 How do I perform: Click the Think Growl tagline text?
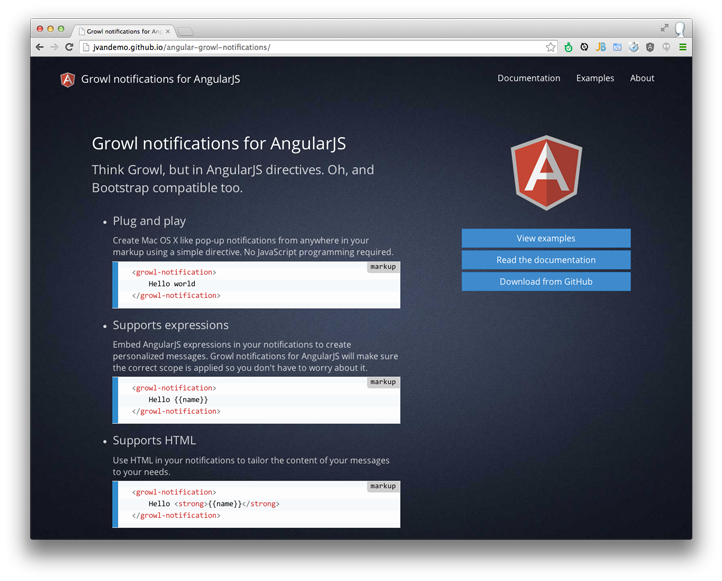(x=233, y=179)
